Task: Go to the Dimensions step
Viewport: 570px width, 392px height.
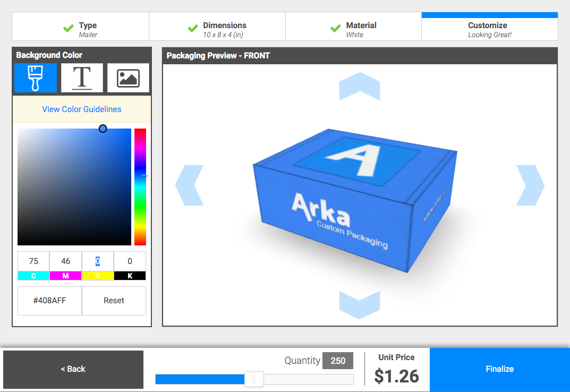Action: coord(217,27)
